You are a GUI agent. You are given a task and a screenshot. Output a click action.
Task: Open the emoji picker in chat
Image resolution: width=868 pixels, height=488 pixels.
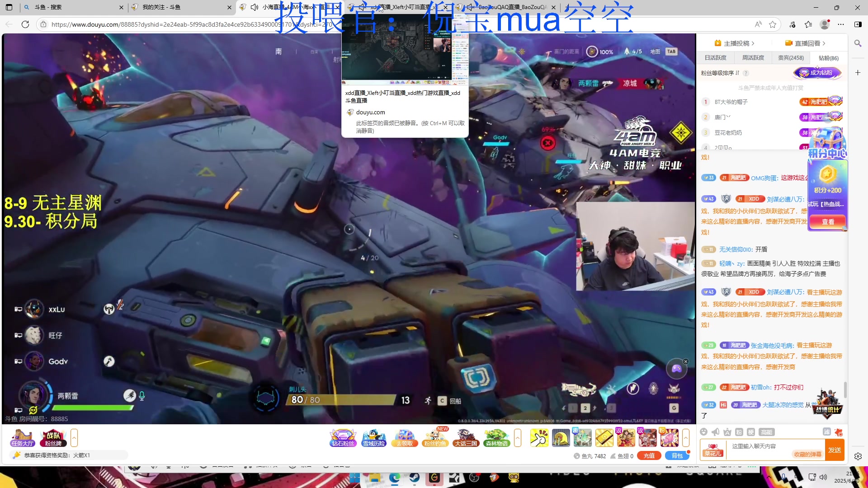(x=703, y=432)
